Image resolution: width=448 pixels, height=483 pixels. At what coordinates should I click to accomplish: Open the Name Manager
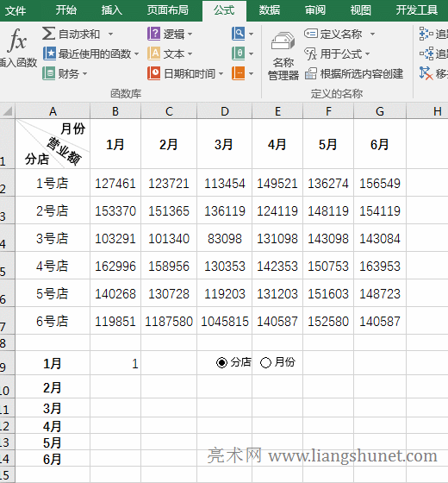(283, 56)
